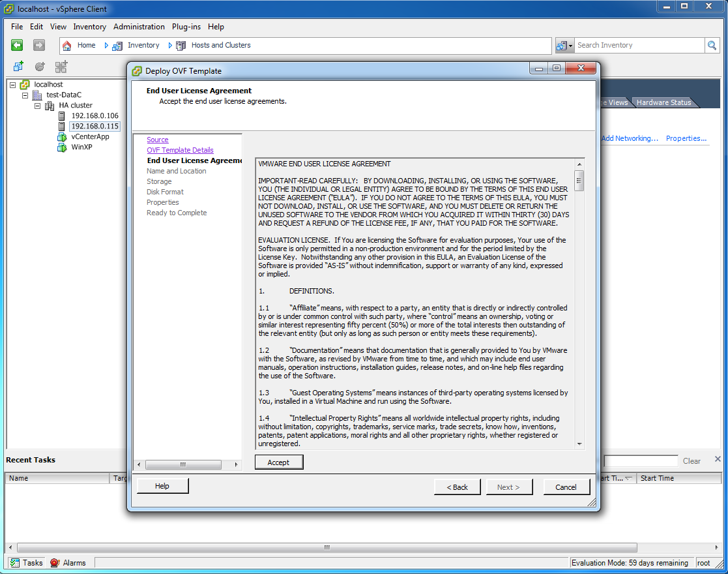Click the Tasks status bar icon
728x574 pixels.
coord(15,563)
